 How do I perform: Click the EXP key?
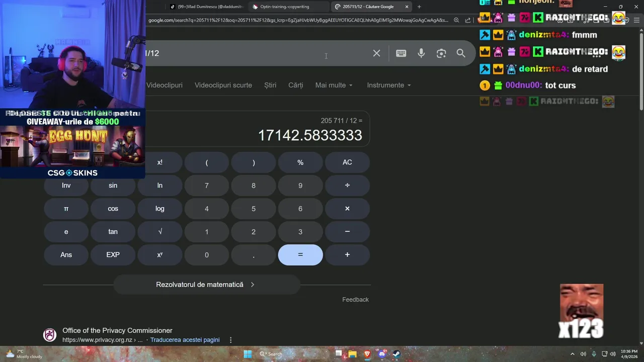point(113,255)
